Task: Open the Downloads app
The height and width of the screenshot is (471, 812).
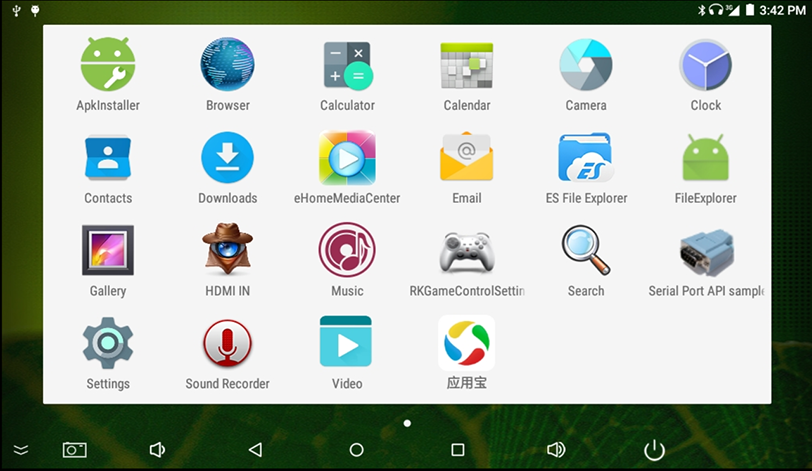Action: [227, 158]
